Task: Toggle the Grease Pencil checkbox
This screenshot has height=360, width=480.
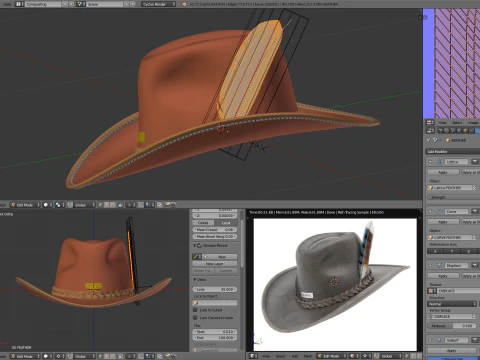Action: pos(200,245)
